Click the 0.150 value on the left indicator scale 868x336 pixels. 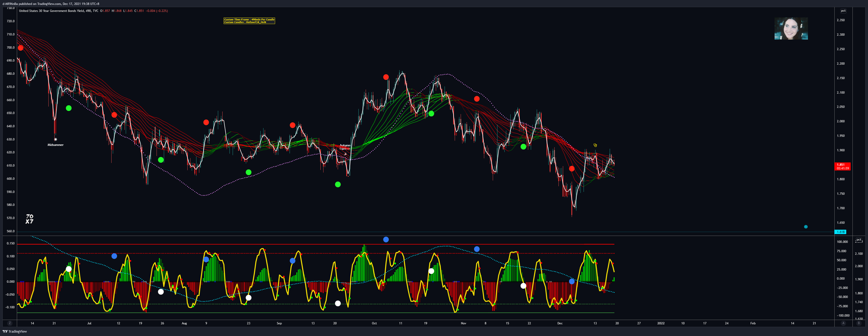11,243
